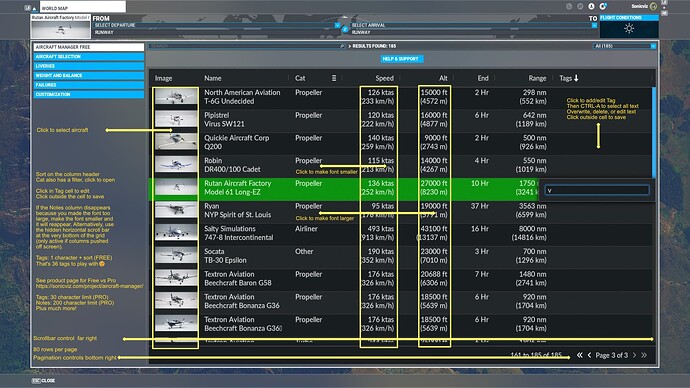The image size is (690, 388).
Task: Click the '8000 nm' range value
Action: pos(532,229)
